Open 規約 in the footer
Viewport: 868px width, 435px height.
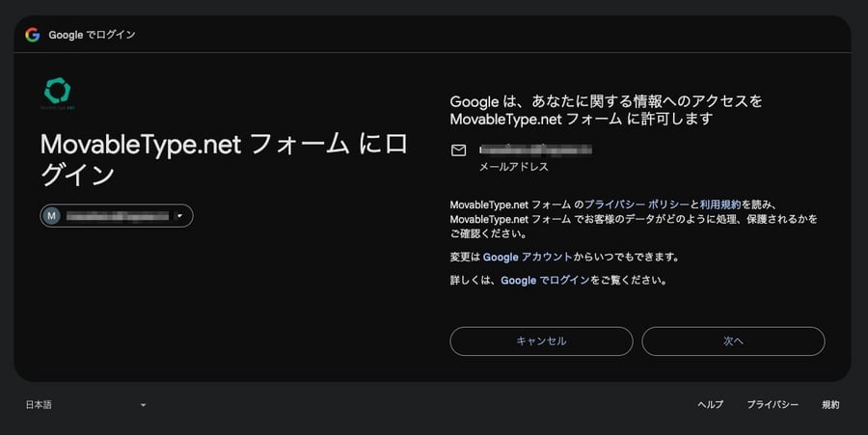click(830, 405)
